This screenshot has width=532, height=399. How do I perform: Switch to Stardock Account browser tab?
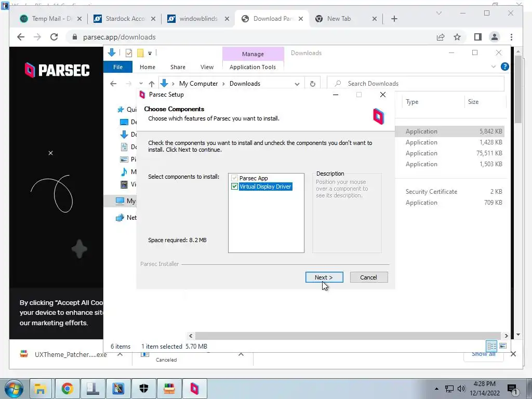coord(125,19)
